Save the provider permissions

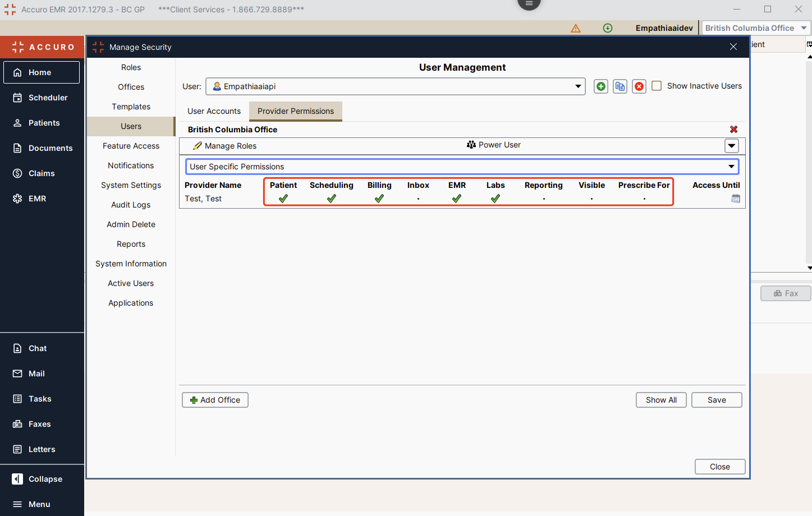717,400
